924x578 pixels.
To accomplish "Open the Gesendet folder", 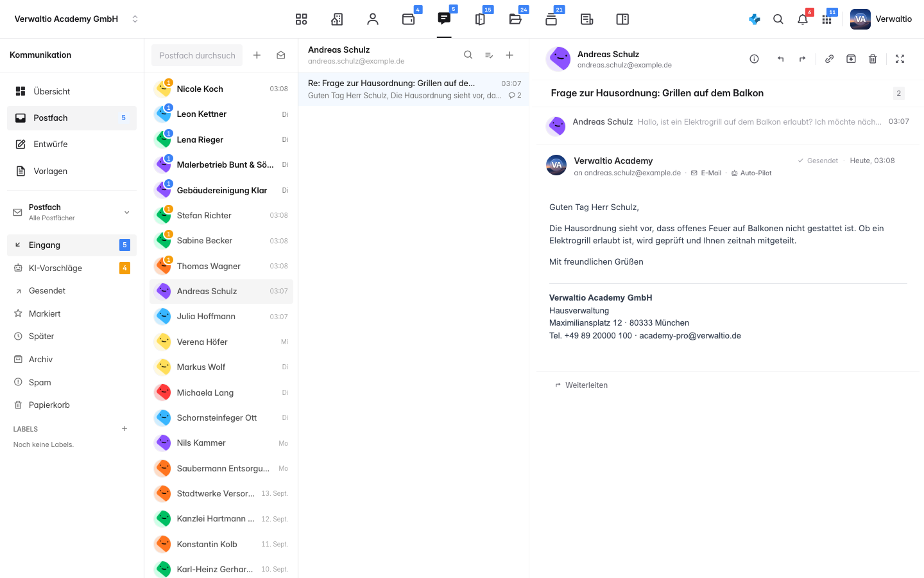I will pos(72,291).
